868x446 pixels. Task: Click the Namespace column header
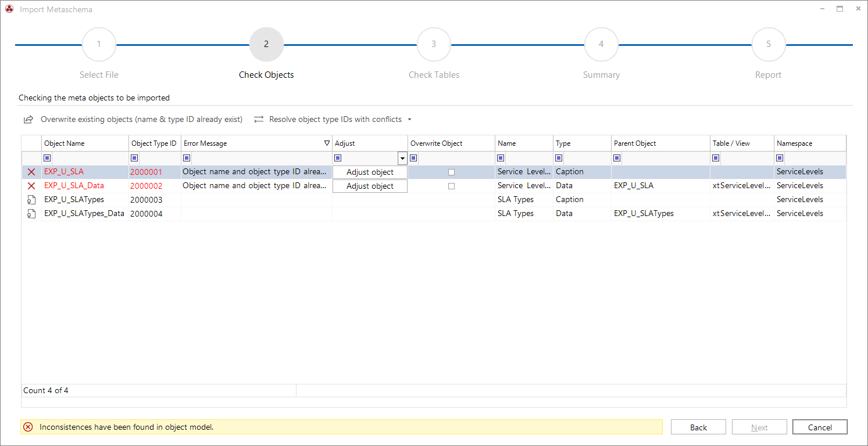pyautogui.click(x=810, y=143)
